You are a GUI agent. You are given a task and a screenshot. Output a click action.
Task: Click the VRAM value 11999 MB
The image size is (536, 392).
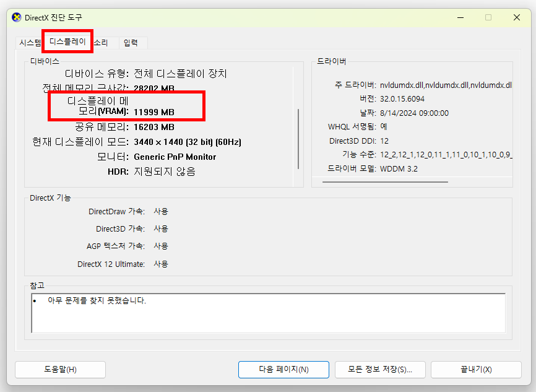[x=154, y=112]
